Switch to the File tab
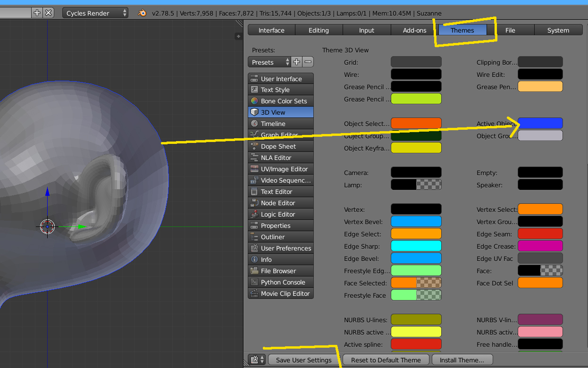Viewport: 588px width, 368px height. [x=510, y=30]
